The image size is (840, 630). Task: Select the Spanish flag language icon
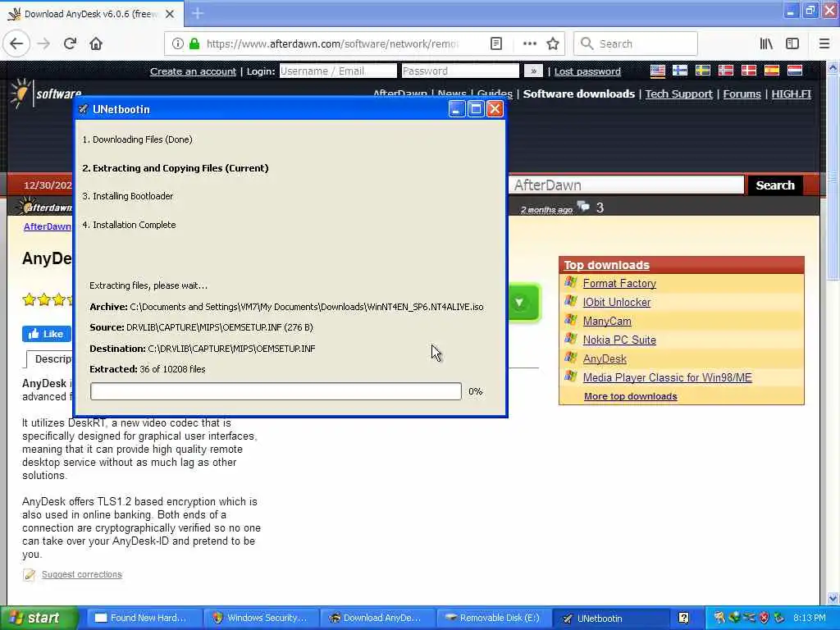771,71
